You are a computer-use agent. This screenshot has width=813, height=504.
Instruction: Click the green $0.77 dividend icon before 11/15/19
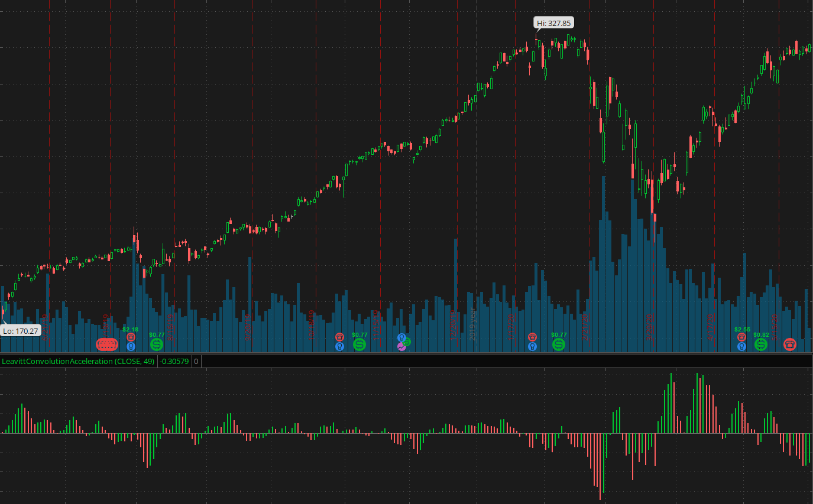point(359,344)
